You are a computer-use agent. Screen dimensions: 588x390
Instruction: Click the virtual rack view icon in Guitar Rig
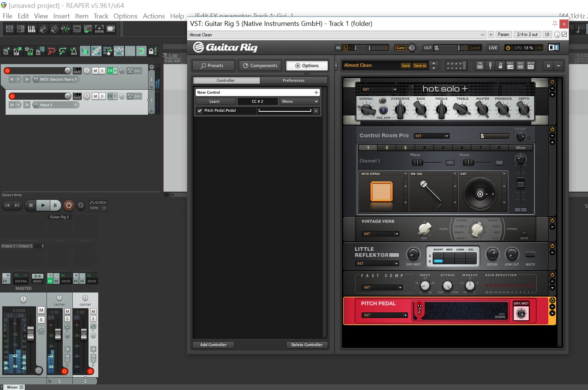point(456,66)
